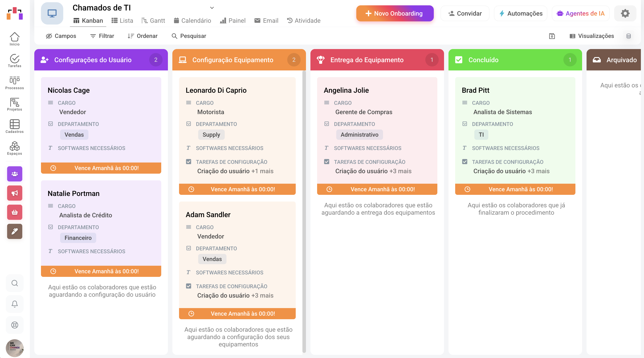Open the user avatar at sidebar bottom
This screenshot has width=644, height=358.
[14, 348]
